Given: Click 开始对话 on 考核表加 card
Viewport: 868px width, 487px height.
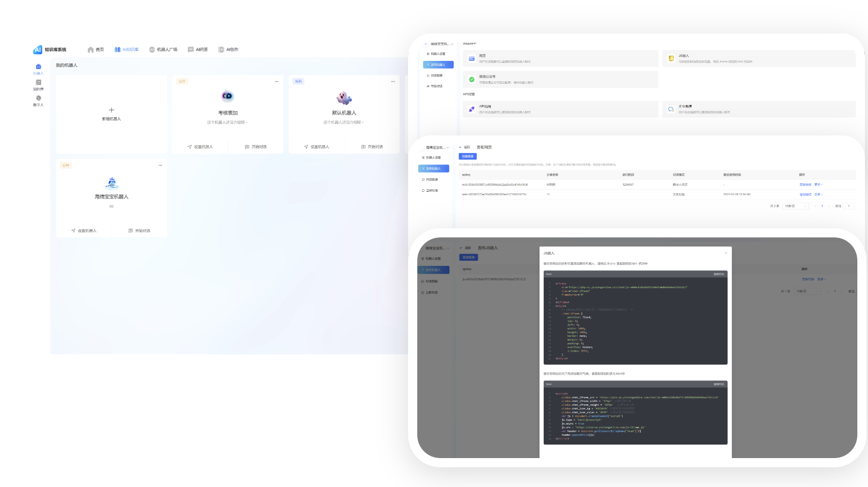Looking at the screenshot, I should [256, 147].
